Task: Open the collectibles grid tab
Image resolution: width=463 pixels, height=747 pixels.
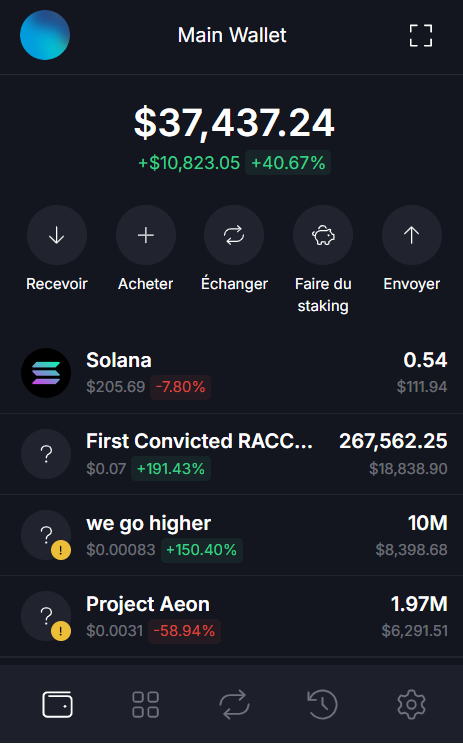Action: click(145, 705)
